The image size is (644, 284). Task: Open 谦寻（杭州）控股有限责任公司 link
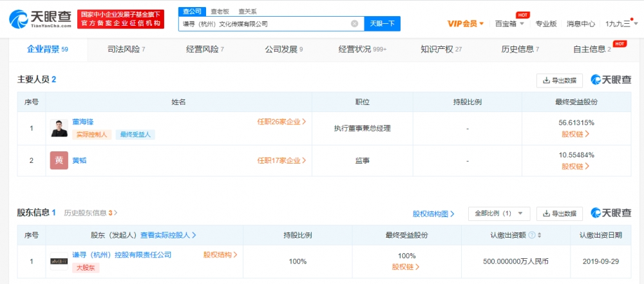coord(122,255)
